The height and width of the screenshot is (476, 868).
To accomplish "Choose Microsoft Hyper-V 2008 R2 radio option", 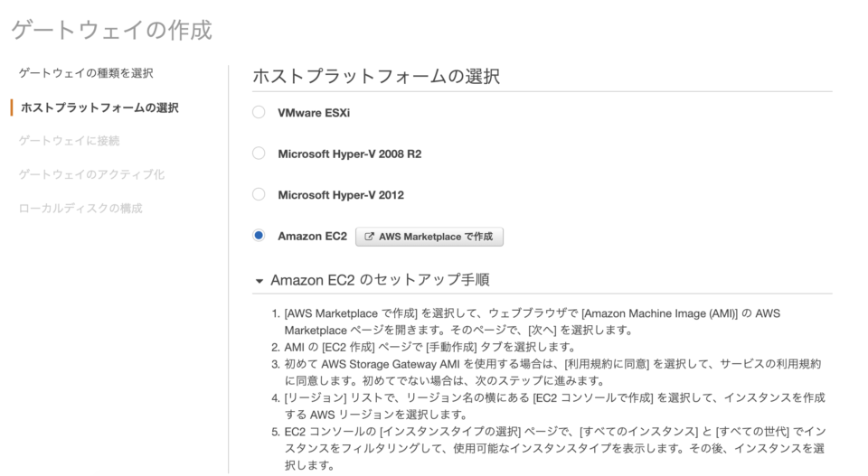I will click(x=259, y=154).
